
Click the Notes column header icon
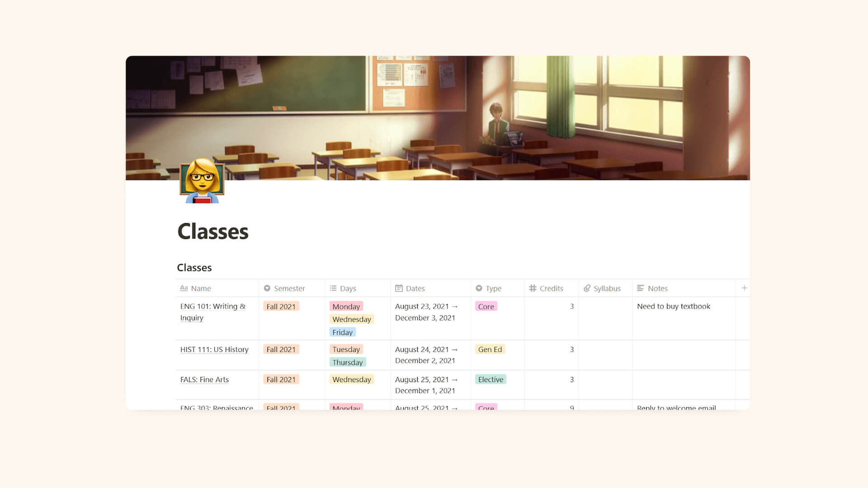pyautogui.click(x=640, y=288)
